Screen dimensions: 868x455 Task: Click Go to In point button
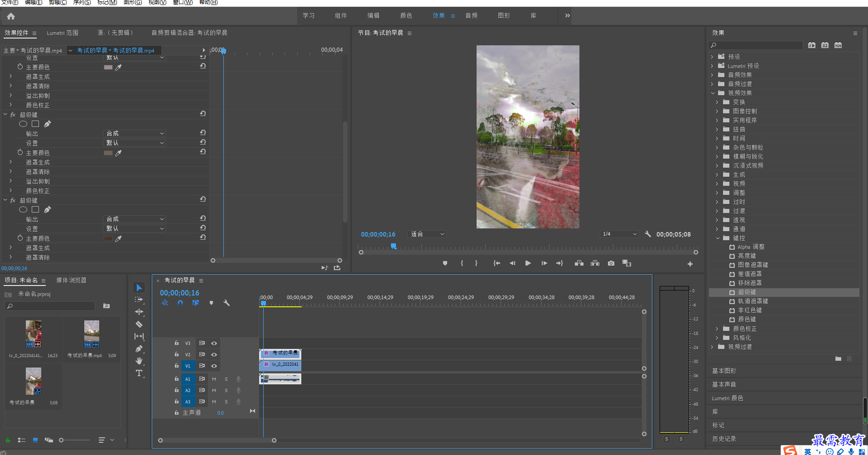497,263
